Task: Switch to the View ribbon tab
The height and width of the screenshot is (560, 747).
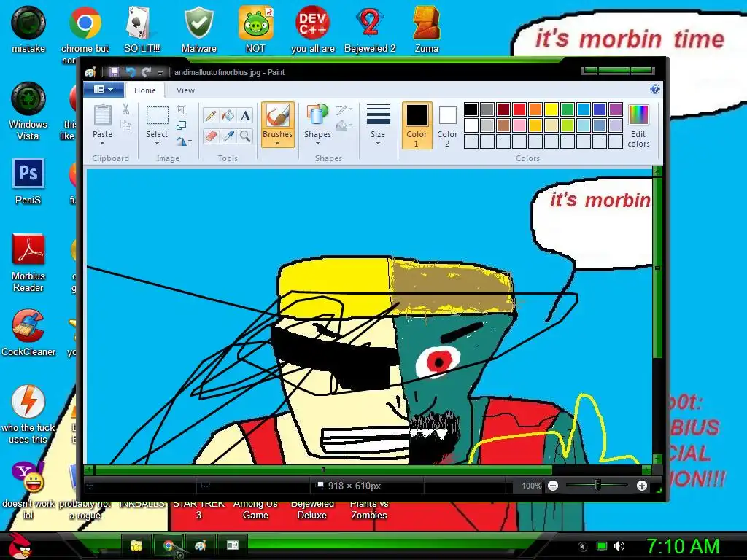Action: 185,90
